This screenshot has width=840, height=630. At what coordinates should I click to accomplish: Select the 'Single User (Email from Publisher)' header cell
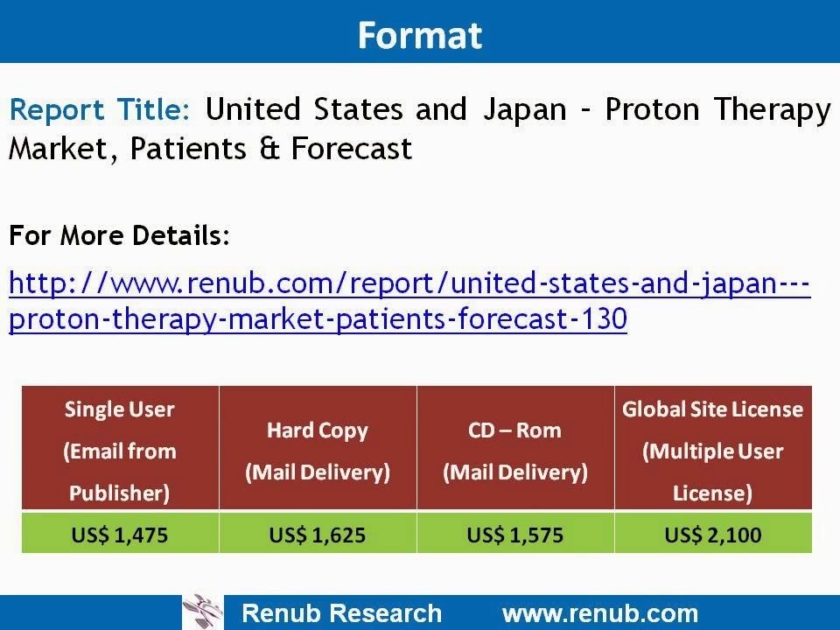pos(120,447)
